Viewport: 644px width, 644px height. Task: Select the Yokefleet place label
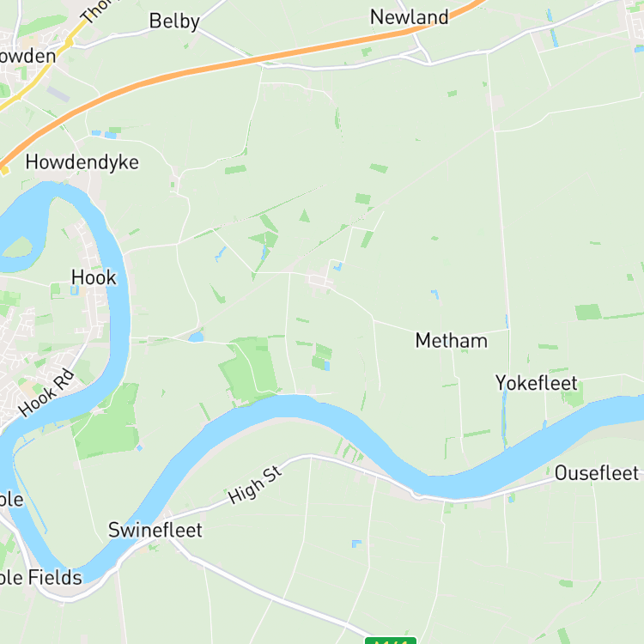(537, 383)
